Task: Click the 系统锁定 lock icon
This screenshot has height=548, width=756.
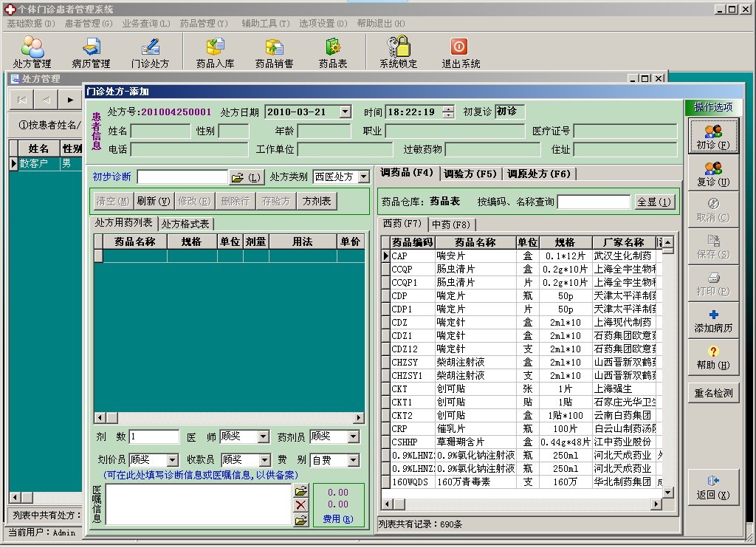Action: 399,52
